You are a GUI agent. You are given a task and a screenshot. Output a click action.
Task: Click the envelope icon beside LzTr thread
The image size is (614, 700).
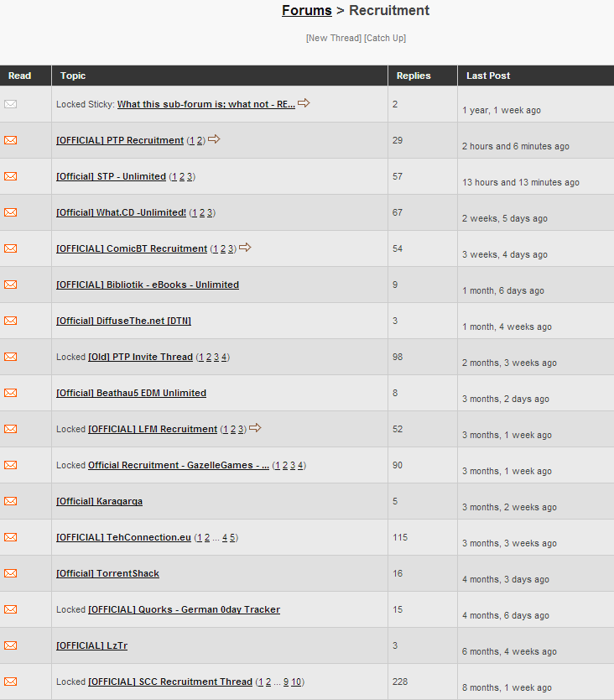(11, 645)
